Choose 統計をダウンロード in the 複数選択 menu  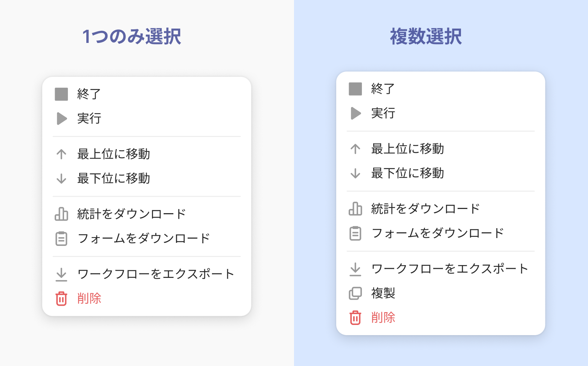pyautogui.click(x=425, y=209)
